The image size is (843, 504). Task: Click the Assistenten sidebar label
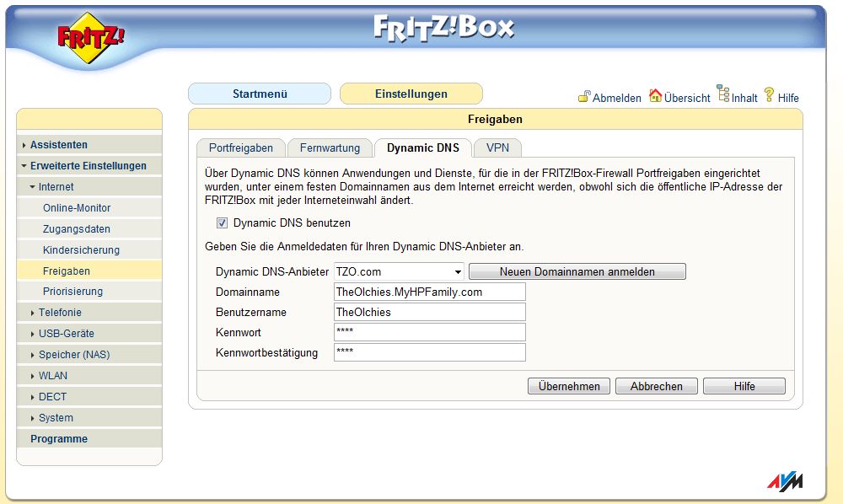(59, 145)
